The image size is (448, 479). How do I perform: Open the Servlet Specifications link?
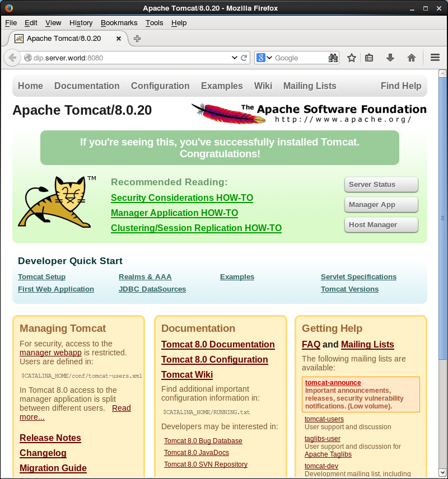(359, 277)
